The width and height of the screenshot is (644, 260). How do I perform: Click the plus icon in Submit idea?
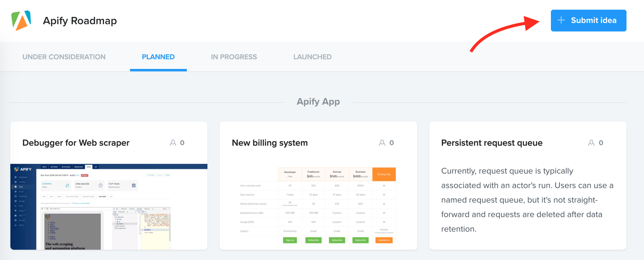pyautogui.click(x=561, y=20)
